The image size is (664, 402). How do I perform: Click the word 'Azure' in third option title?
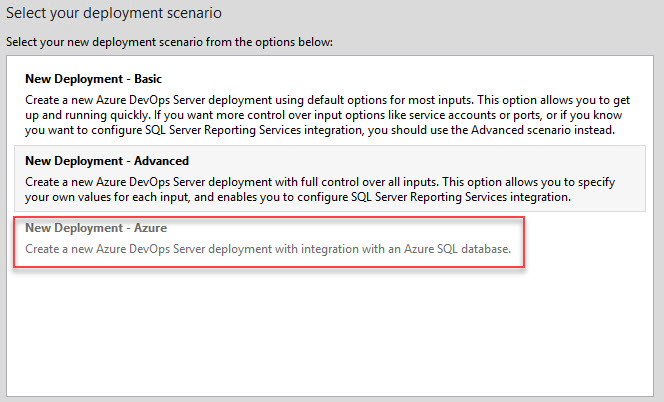(150, 228)
